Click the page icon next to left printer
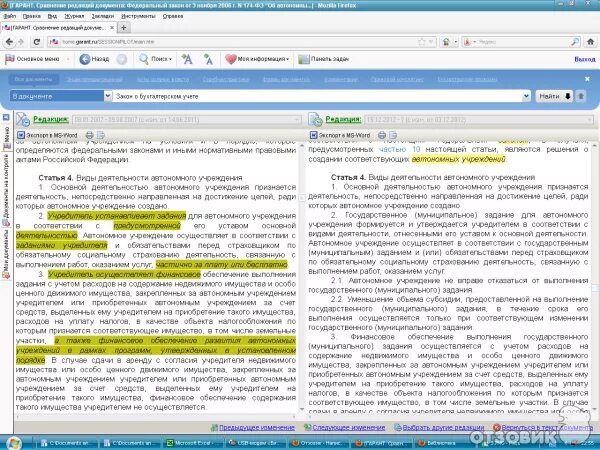Viewport: 600px width, 450px height. (x=101, y=135)
